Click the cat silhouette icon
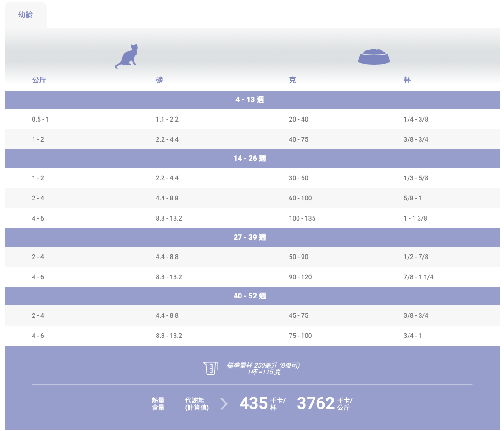Screen dimensions: 504x431 click(127, 56)
